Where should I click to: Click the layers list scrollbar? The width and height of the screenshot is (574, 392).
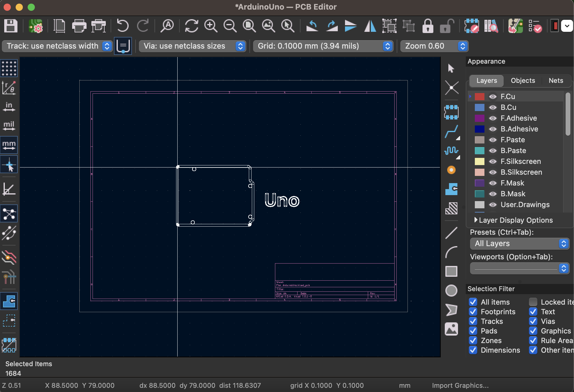(568, 114)
